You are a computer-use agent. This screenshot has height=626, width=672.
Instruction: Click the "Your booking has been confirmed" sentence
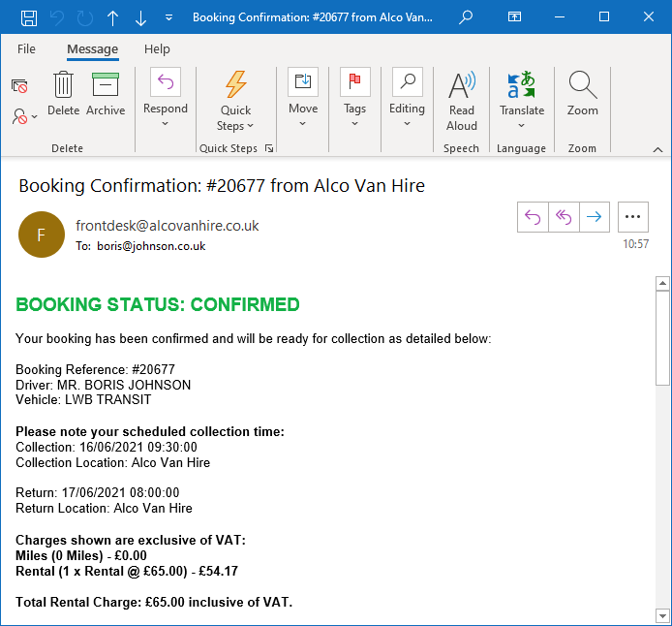254,339
